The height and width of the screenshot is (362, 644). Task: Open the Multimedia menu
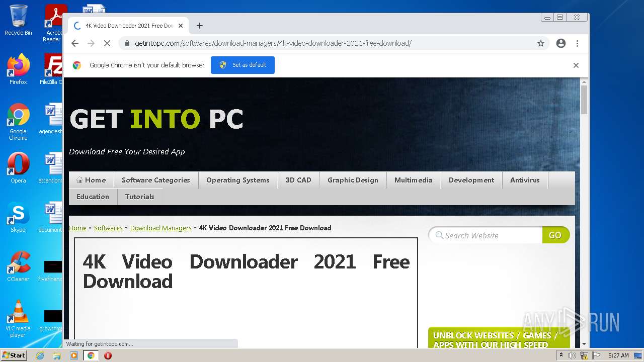point(414,180)
